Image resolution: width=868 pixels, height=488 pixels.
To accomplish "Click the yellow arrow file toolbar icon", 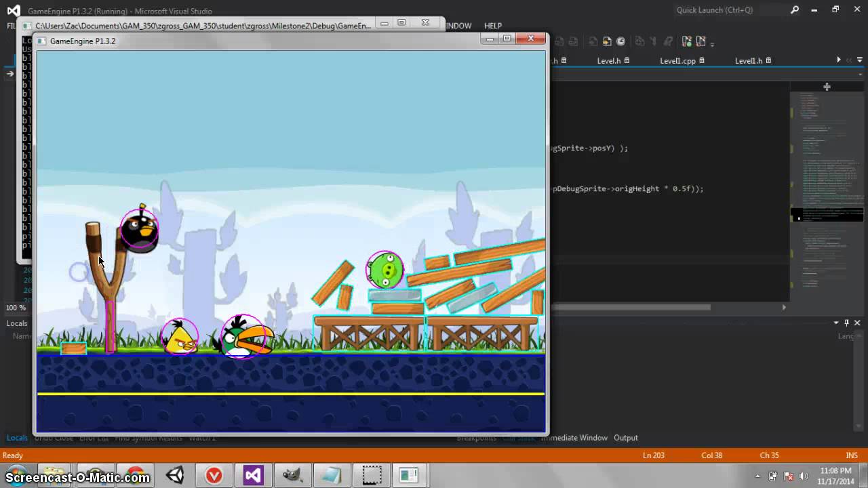I will coord(607,41).
